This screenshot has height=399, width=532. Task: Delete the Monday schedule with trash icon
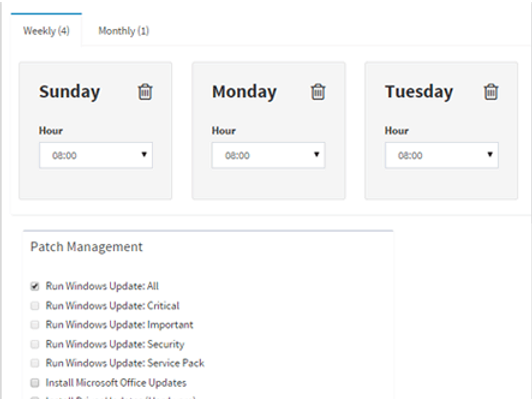318,92
